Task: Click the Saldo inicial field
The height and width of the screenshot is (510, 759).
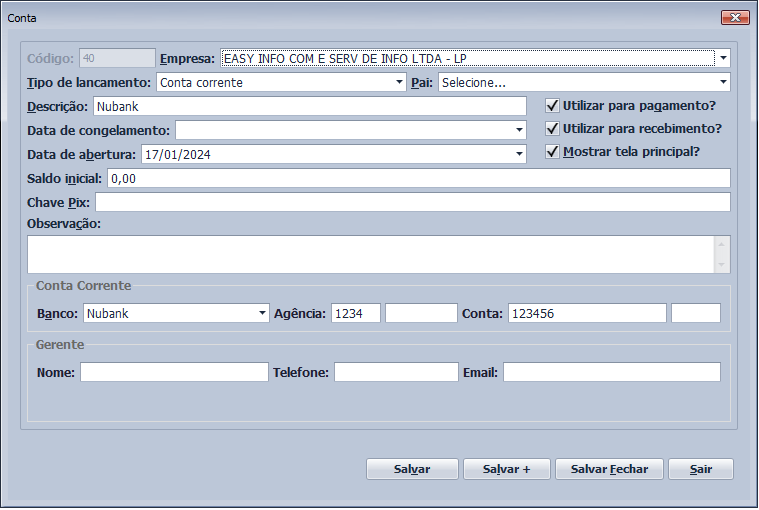Action: coord(419,178)
